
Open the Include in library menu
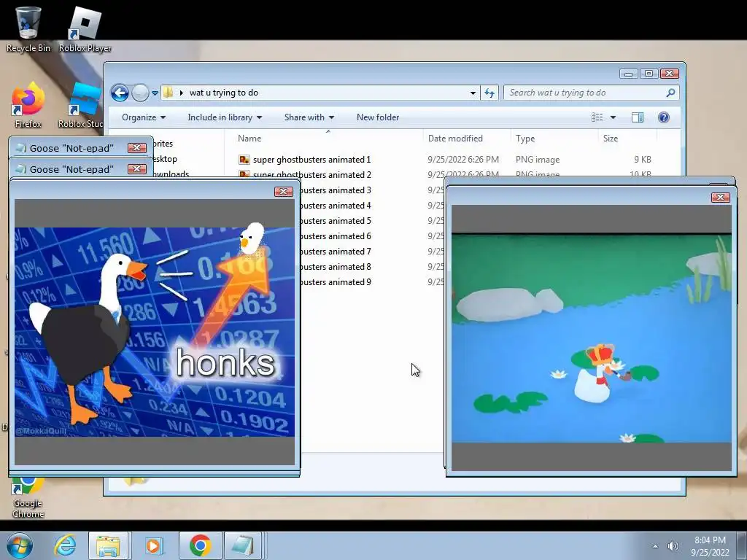(x=225, y=117)
